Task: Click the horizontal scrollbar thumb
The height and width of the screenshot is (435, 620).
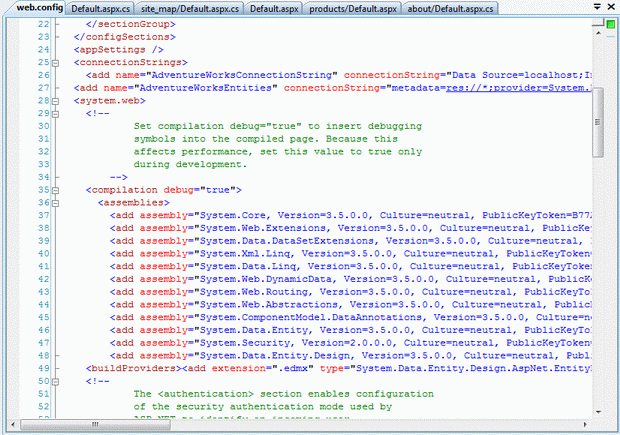Action: click(95, 425)
